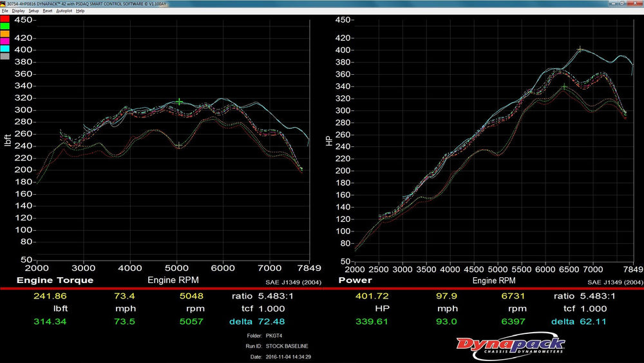Click the Dynapack app icon in title bar
644x363 pixels.
[x=4, y=4]
